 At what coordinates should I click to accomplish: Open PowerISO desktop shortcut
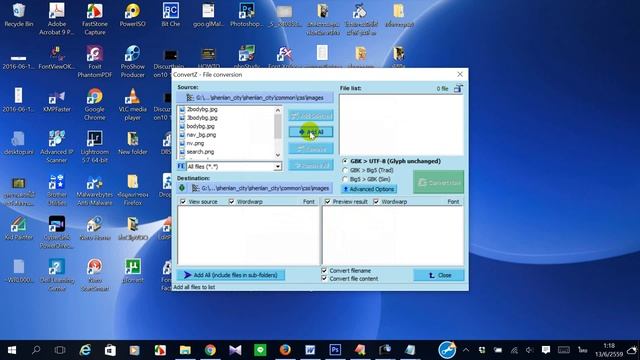click(132, 15)
